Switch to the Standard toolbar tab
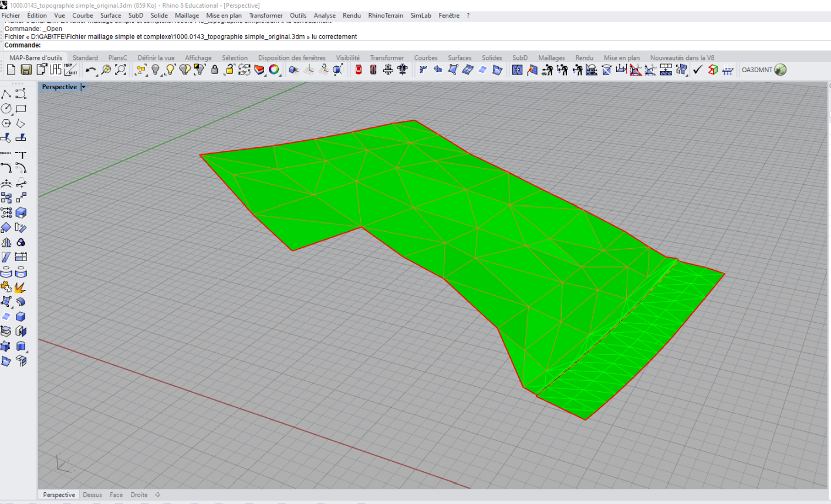 click(x=85, y=57)
